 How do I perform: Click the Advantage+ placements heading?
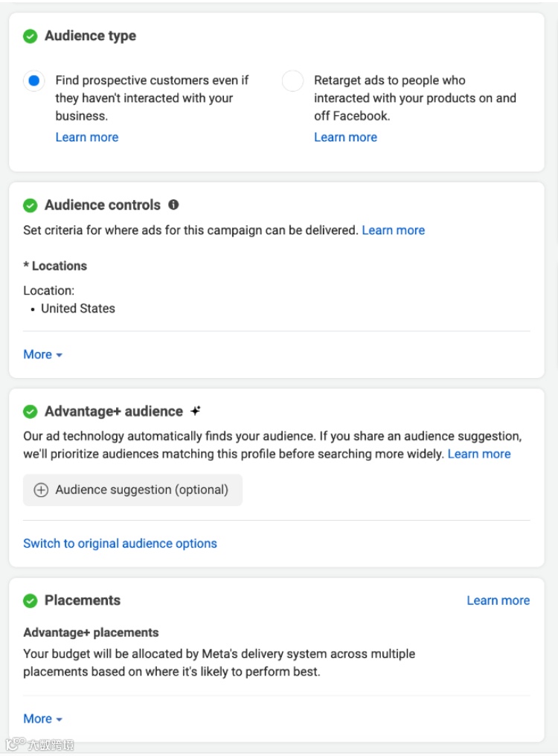(x=91, y=633)
